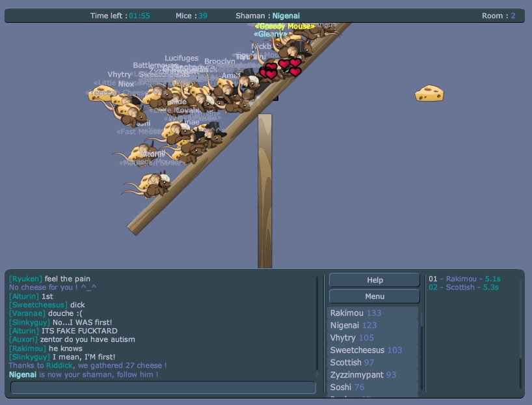
Task: Click the red hearts cluster on the plank
Action: coord(280,68)
